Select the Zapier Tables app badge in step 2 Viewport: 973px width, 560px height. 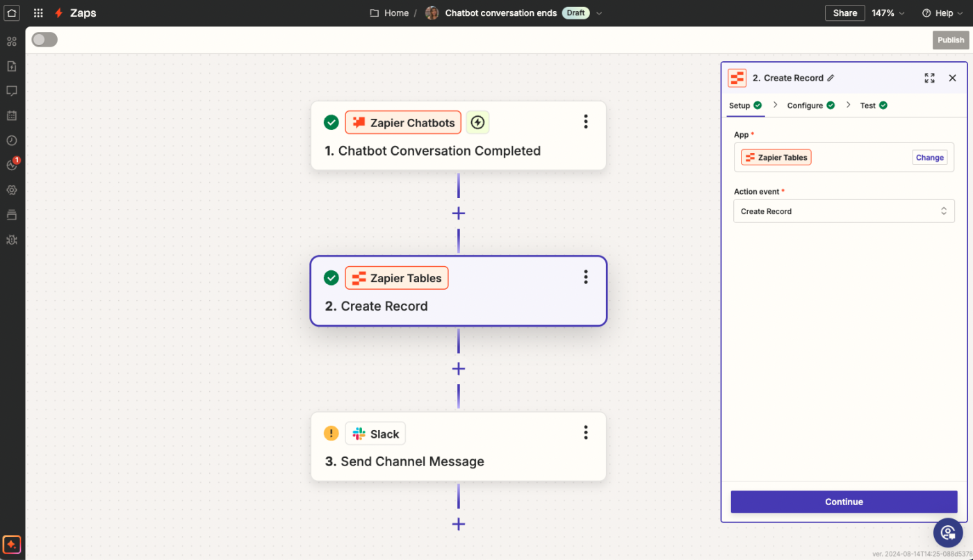[397, 278]
